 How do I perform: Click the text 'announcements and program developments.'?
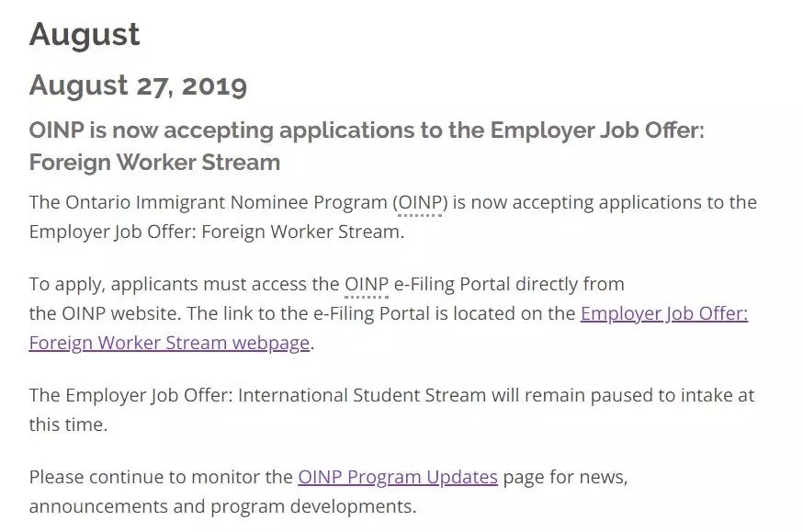point(222,506)
